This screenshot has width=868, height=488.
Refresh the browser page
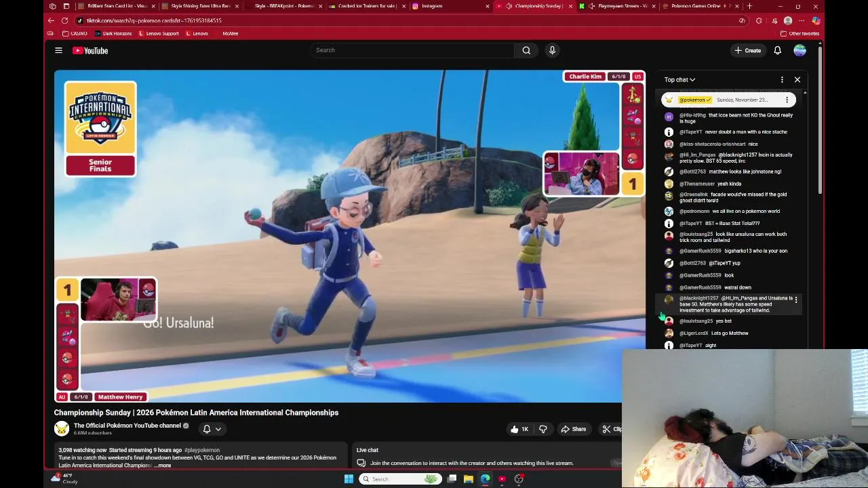pos(64,20)
